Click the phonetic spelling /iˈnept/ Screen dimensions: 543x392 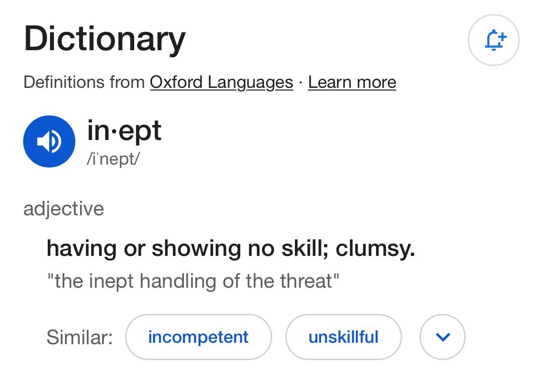point(113,159)
